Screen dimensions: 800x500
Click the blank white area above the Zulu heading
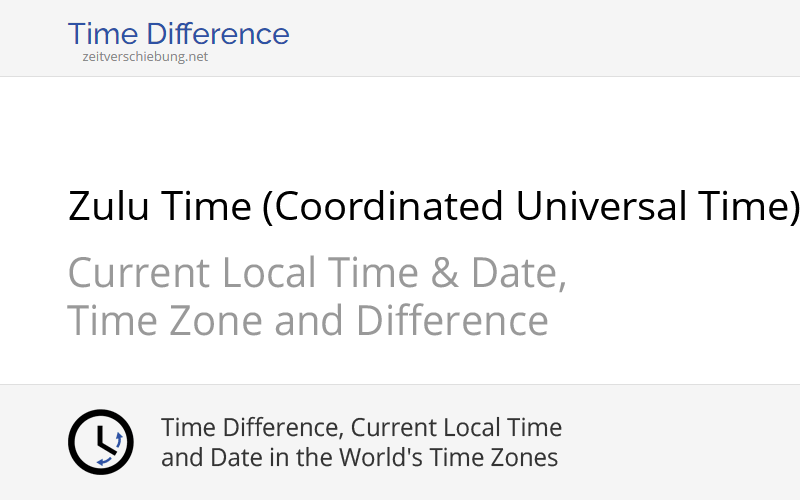tap(400, 125)
